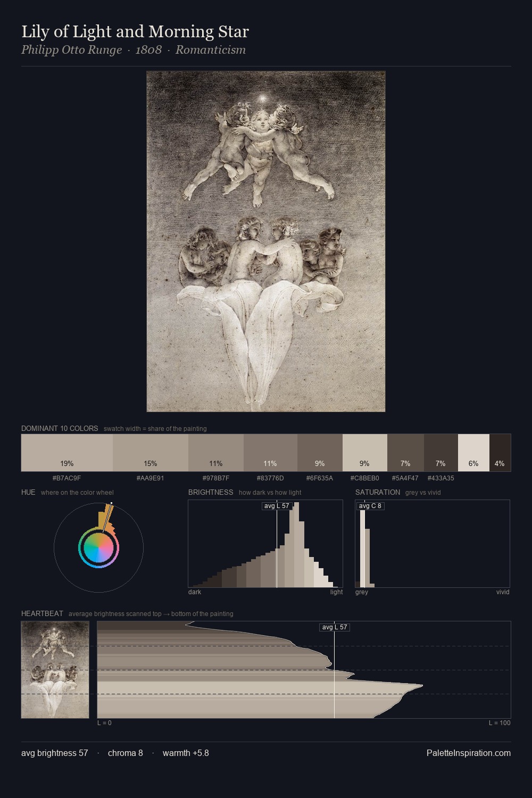The image size is (532, 798).
Task: Click the SATURATION section heading
Action: point(378,493)
